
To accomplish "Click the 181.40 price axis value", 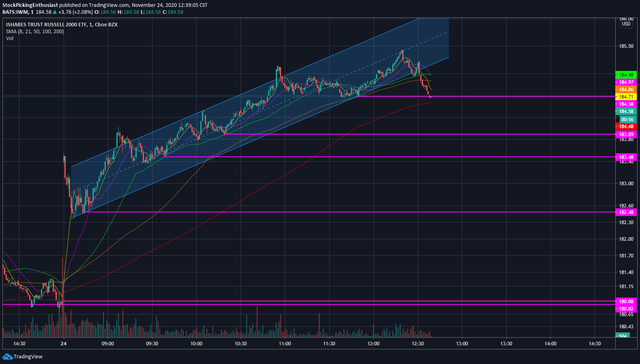I will pos(626,272).
